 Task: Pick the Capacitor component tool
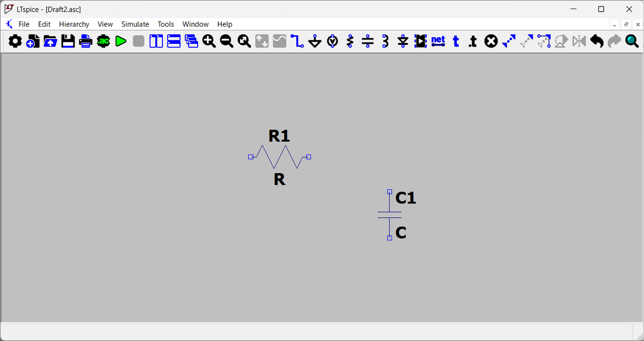(x=368, y=41)
